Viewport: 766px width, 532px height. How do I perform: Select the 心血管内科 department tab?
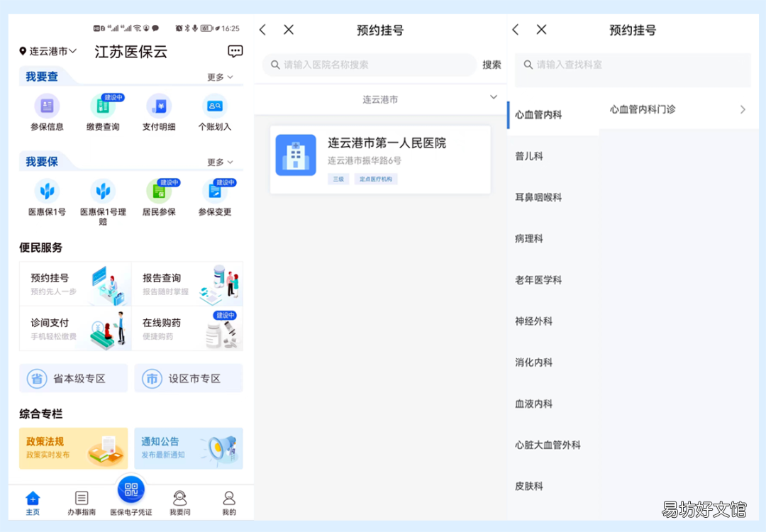tap(553, 115)
